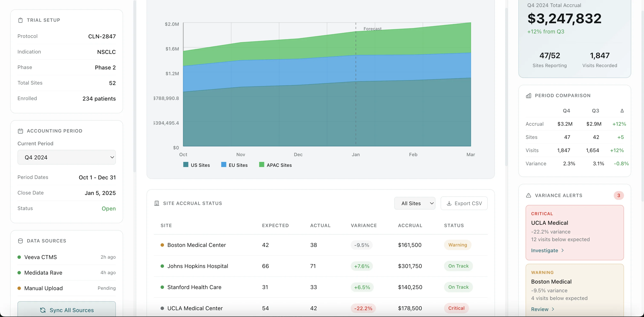
Task: Click the Variance Alerts warning triangle icon
Action: pyautogui.click(x=529, y=195)
